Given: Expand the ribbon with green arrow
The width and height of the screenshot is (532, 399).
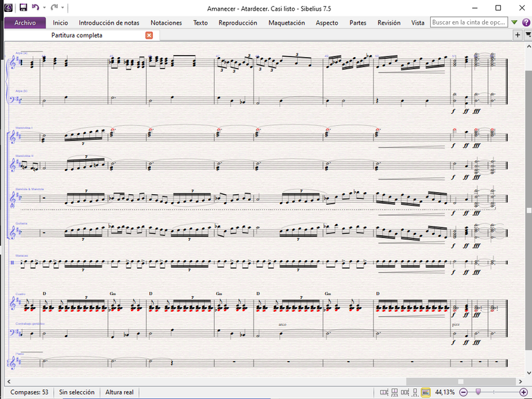Looking at the screenshot, I should pyautogui.click(x=514, y=23).
